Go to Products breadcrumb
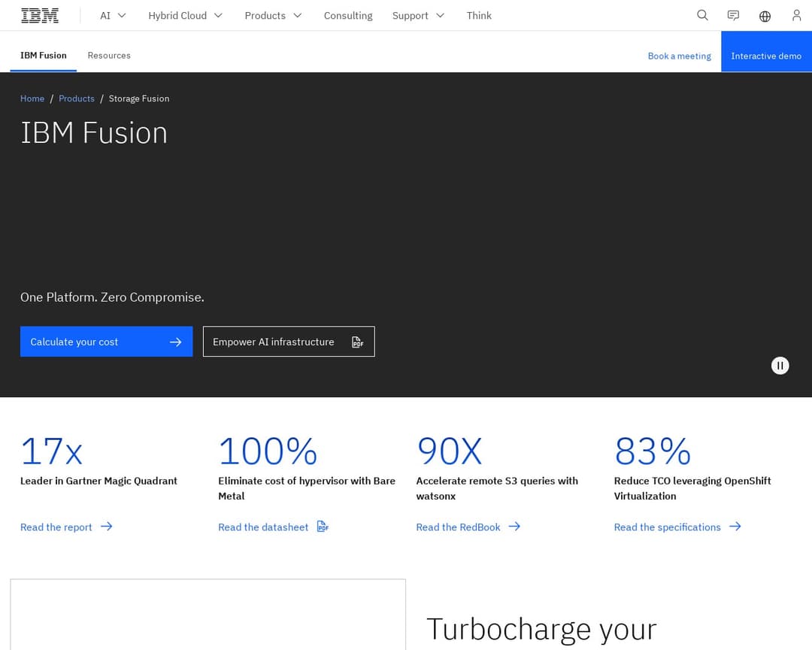The height and width of the screenshot is (650, 812). click(77, 99)
